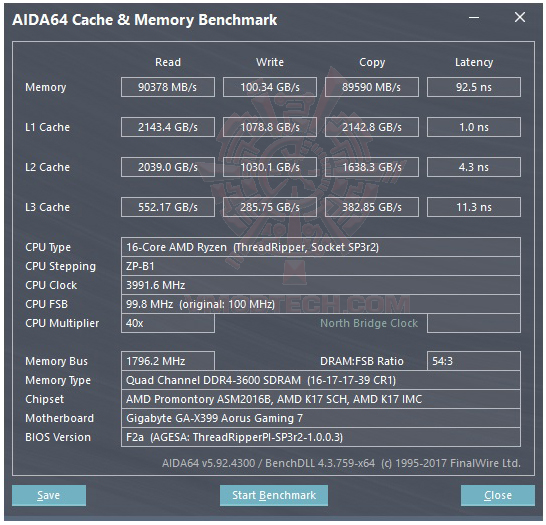Select the CPU Multiplier 40x field
Image resolution: width=546 pixels, height=525 pixels.
pyautogui.click(x=168, y=323)
